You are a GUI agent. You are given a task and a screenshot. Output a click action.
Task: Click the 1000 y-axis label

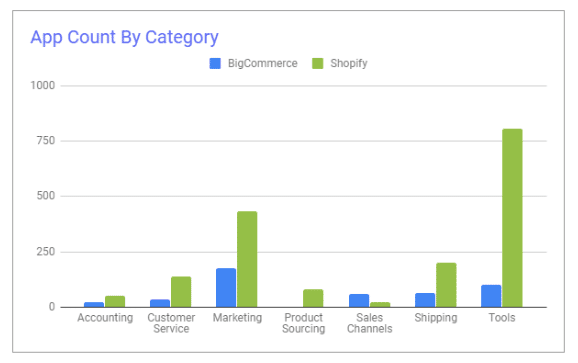coord(42,85)
